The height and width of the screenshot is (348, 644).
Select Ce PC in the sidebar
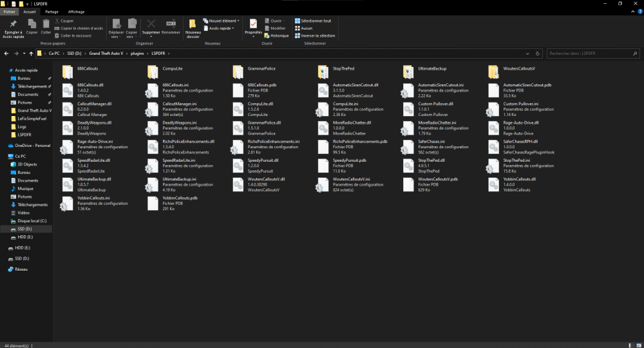[20, 156]
